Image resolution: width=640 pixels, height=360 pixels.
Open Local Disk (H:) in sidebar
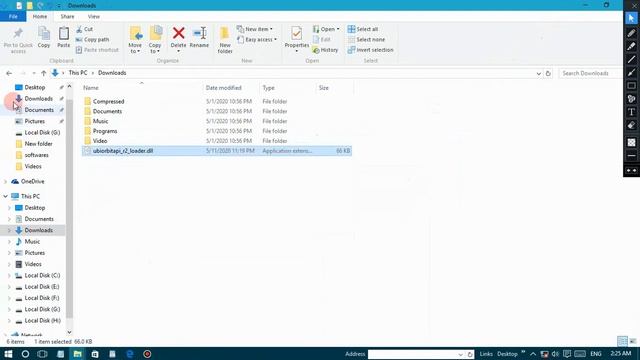coord(42,321)
